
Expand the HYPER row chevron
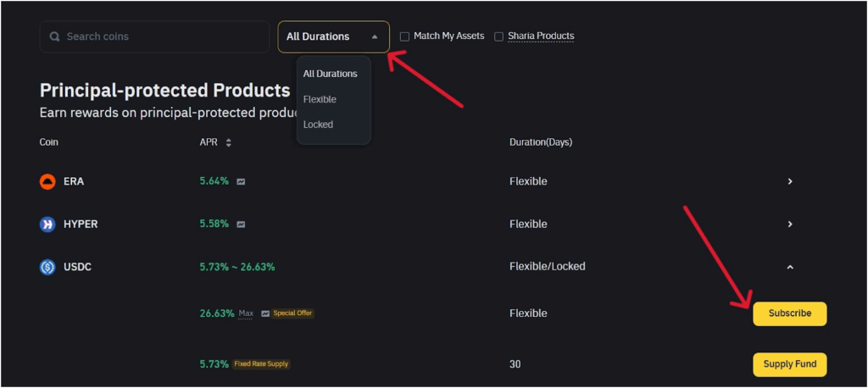coord(790,224)
